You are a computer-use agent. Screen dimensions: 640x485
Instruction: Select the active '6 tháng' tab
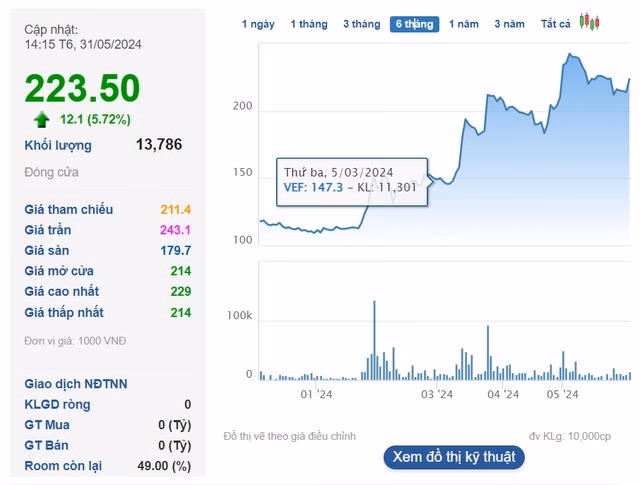tap(414, 24)
